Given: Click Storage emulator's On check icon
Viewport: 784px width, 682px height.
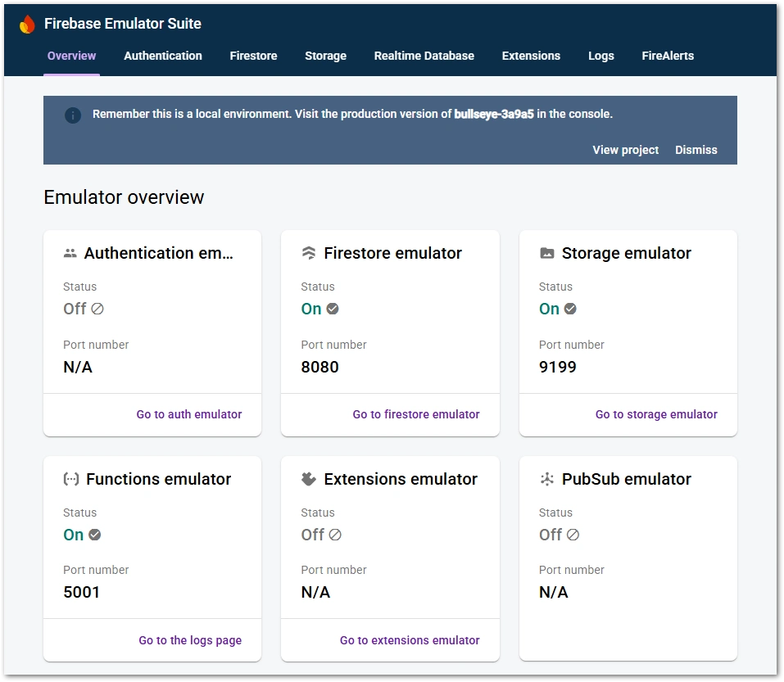Looking at the screenshot, I should (x=570, y=309).
